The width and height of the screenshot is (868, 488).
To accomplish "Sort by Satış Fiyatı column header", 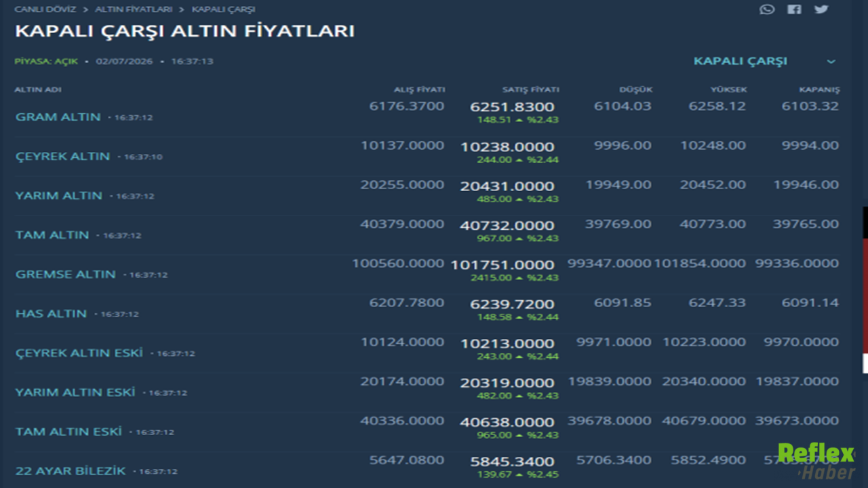I will (531, 89).
